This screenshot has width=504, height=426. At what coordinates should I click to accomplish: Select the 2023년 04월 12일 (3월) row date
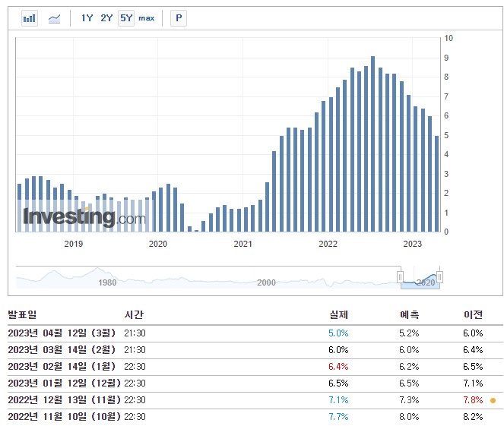click(62, 333)
